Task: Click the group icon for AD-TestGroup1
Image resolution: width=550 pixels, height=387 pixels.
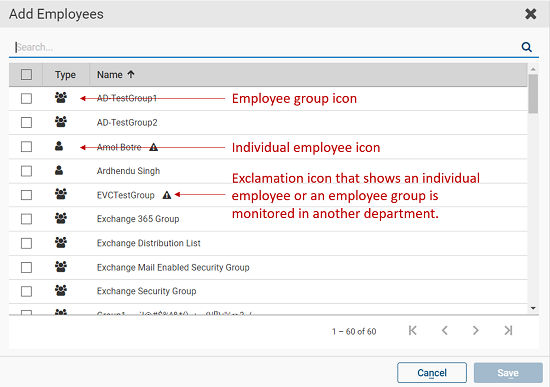Action: (61, 98)
